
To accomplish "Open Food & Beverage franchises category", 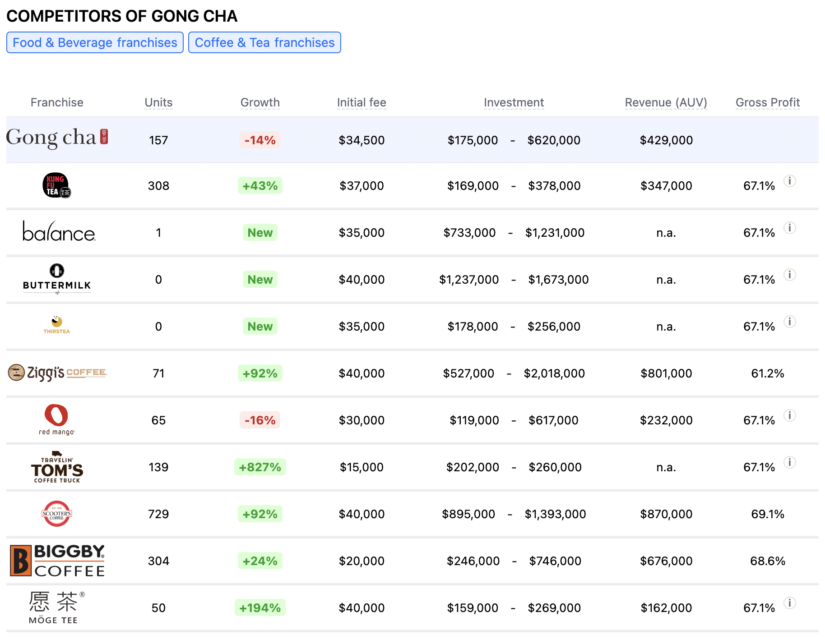I will click(95, 42).
